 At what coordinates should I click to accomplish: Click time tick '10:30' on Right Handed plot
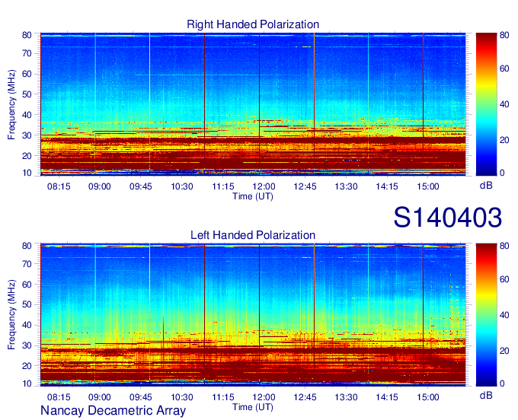pyautogui.click(x=182, y=186)
